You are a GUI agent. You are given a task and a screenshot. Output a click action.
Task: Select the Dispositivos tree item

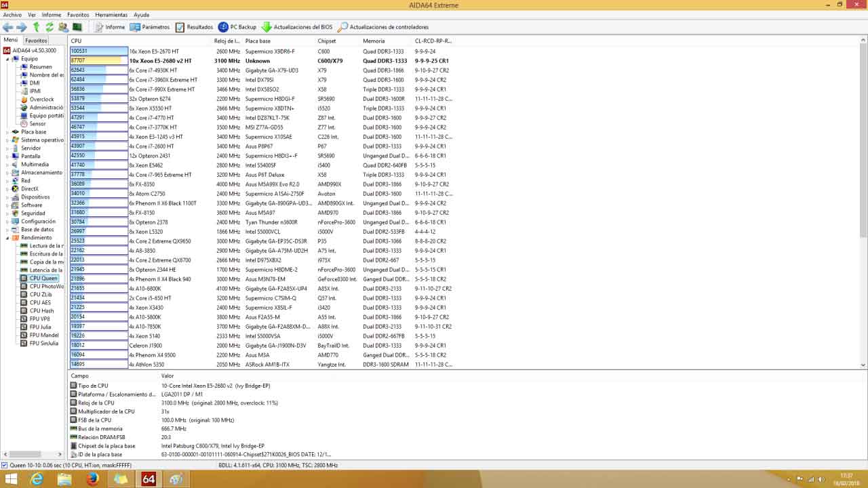[x=35, y=197]
